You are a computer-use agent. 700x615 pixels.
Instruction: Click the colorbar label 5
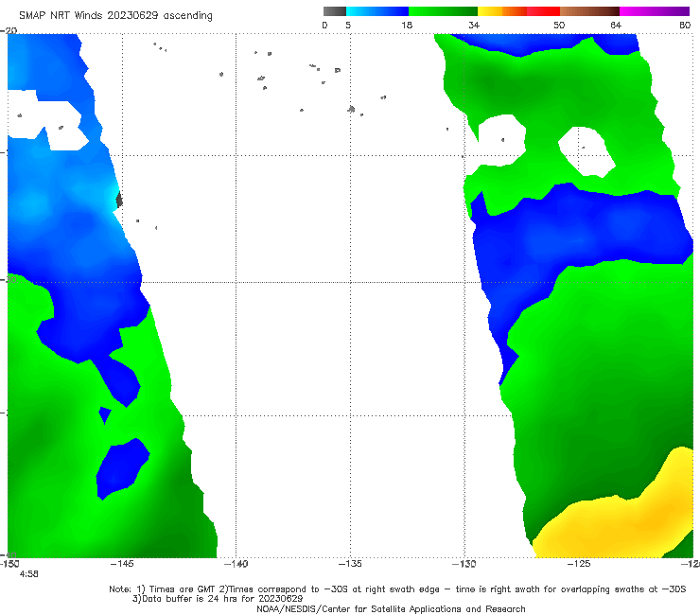(x=348, y=25)
